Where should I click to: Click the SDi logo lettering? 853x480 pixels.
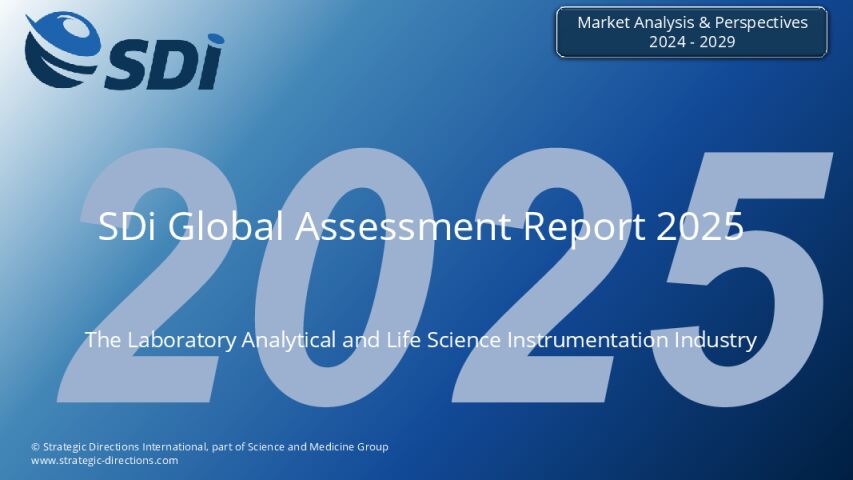pyautogui.click(x=165, y=62)
